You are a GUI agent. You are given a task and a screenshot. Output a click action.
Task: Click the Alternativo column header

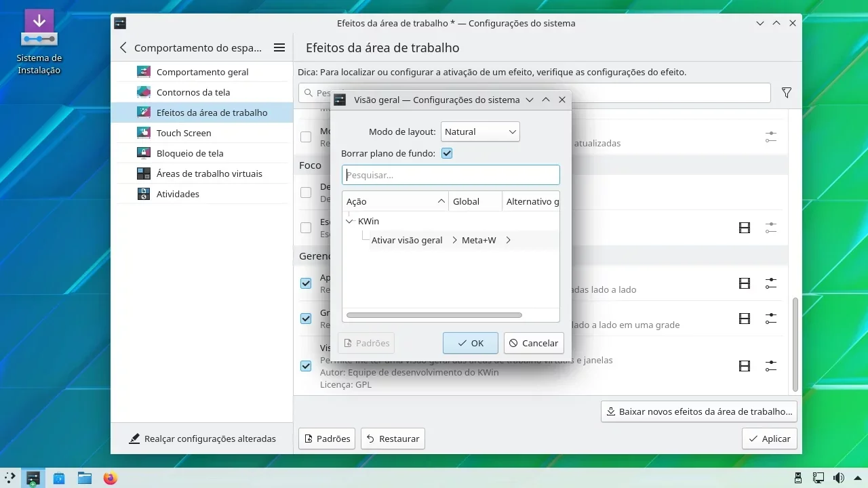(x=531, y=201)
